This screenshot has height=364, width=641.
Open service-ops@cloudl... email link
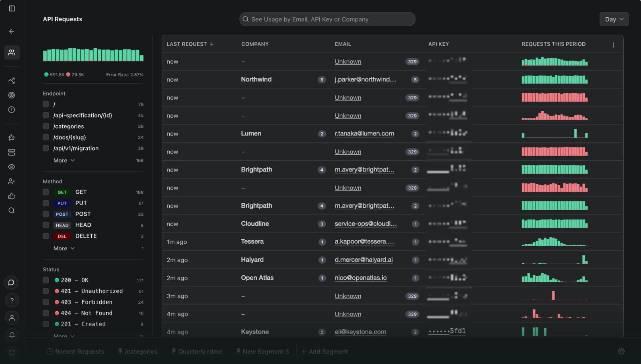pos(366,224)
